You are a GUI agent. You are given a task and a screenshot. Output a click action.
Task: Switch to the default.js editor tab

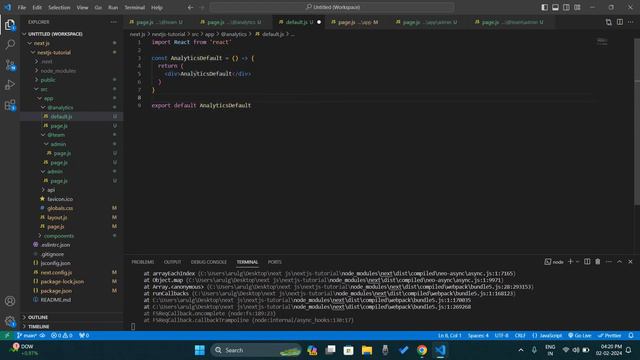(x=300, y=22)
